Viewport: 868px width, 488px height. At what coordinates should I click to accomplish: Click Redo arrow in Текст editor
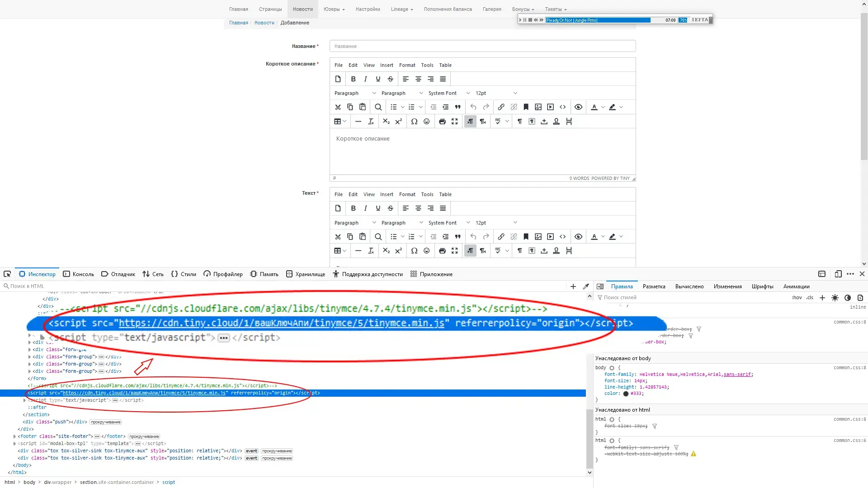point(486,237)
